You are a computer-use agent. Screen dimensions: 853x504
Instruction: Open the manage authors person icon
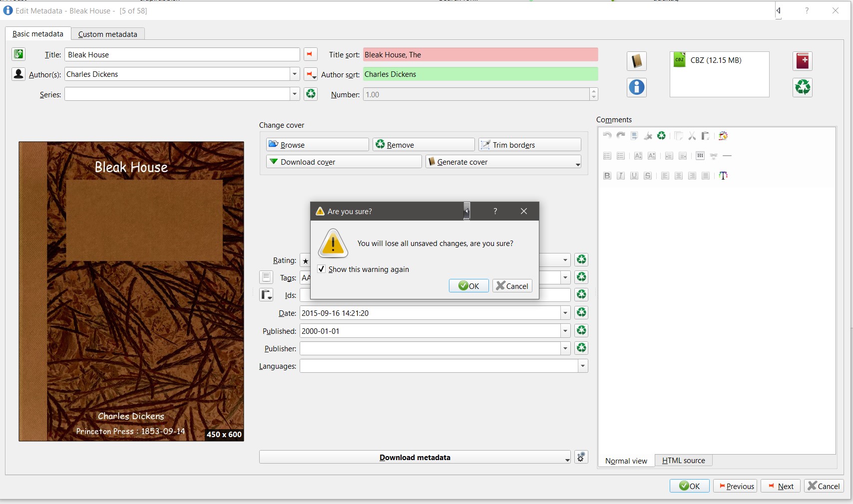tap(18, 74)
